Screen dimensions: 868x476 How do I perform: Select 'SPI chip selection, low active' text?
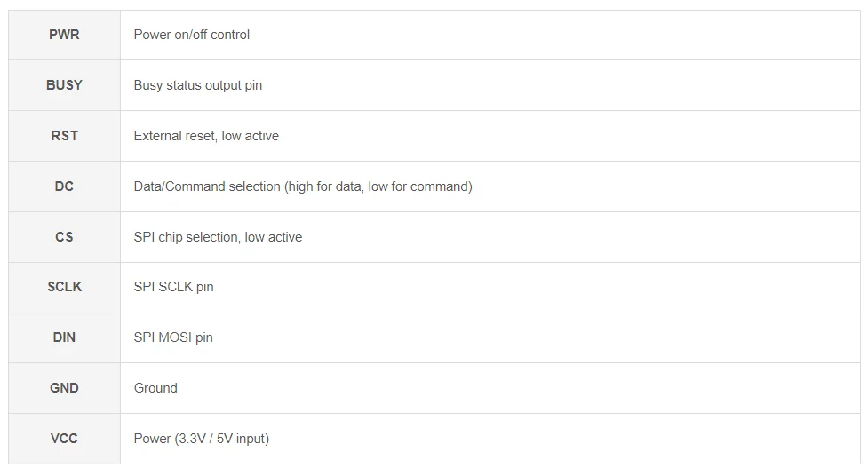point(218,237)
